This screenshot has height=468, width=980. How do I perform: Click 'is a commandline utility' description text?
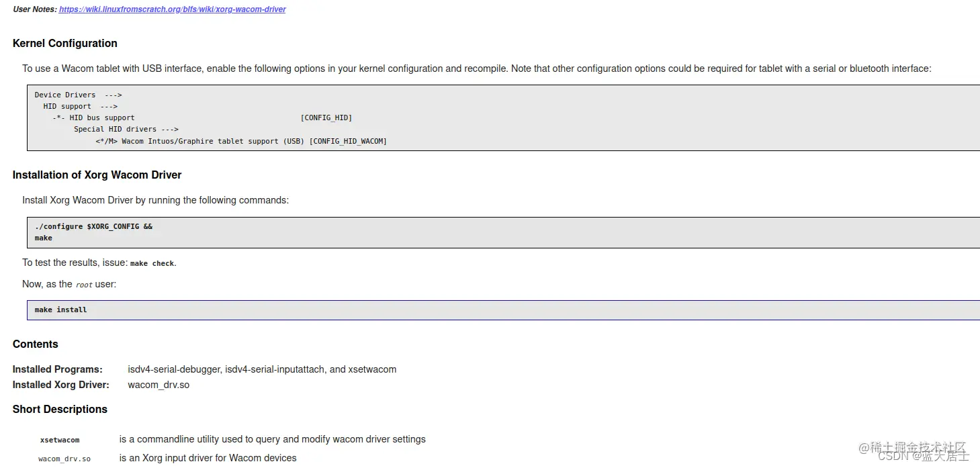(x=273, y=439)
